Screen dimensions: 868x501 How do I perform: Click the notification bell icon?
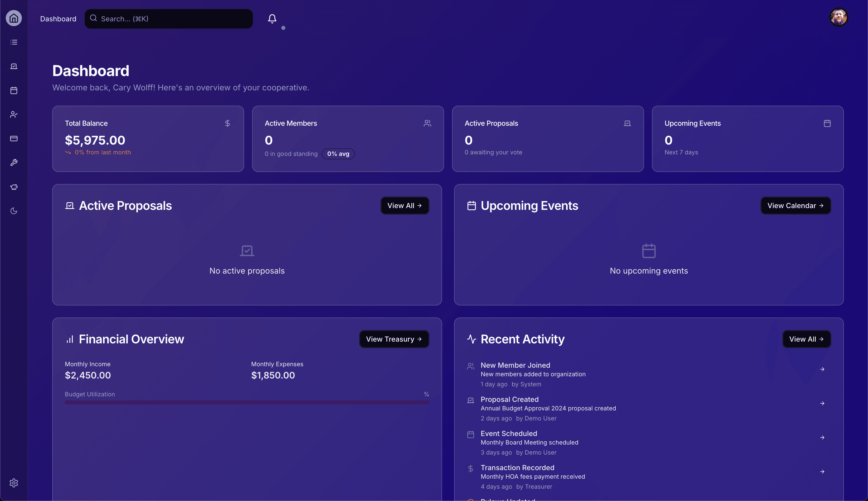point(272,19)
